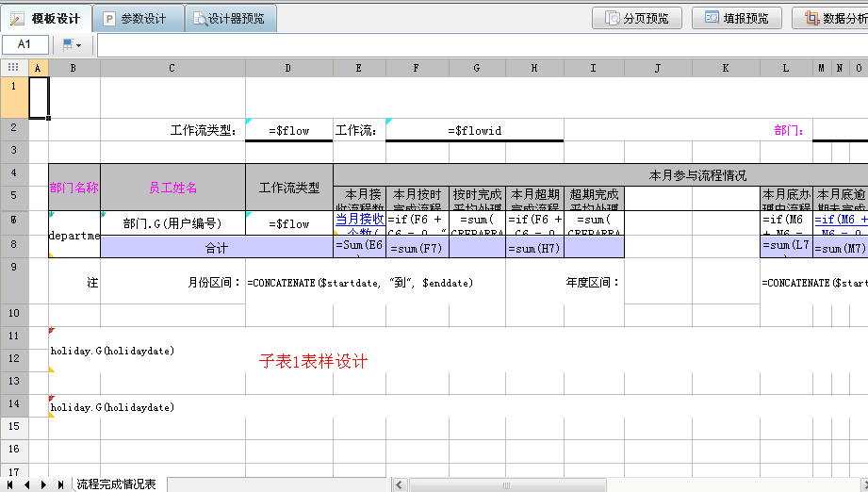Image resolution: width=868 pixels, height=492 pixels.
Task: Go to last sheet arrow
Action: tap(61, 484)
